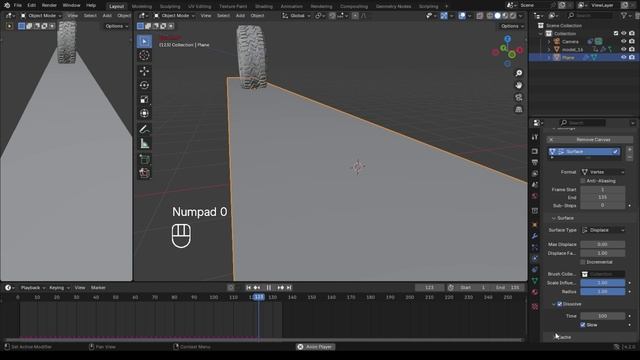Uncheck the Dissolve checkbox
Viewport: 640px width, 360px height.
click(x=560, y=304)
